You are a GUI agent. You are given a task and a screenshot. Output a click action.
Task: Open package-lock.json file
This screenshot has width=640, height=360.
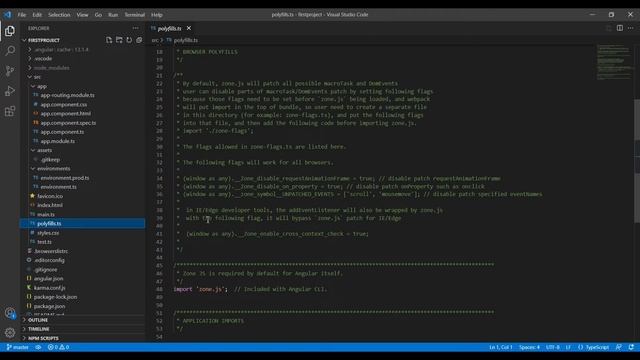56,297
